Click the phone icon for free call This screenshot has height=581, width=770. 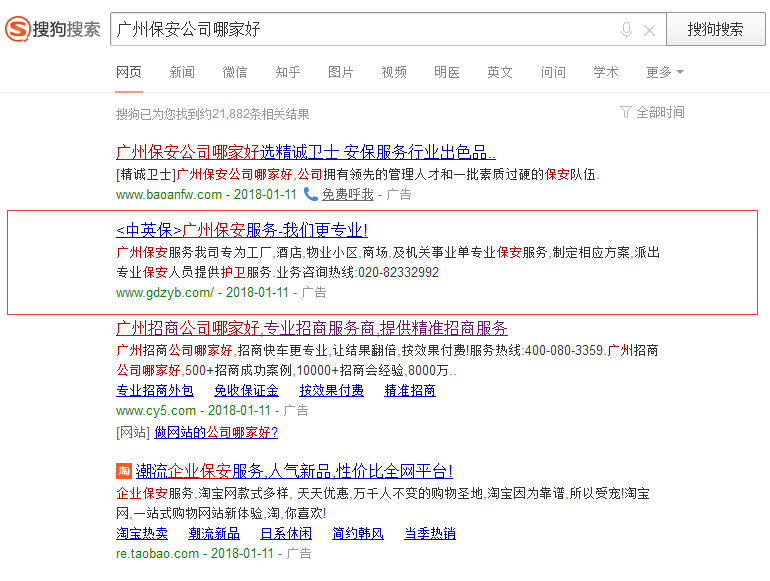(311, 194)
